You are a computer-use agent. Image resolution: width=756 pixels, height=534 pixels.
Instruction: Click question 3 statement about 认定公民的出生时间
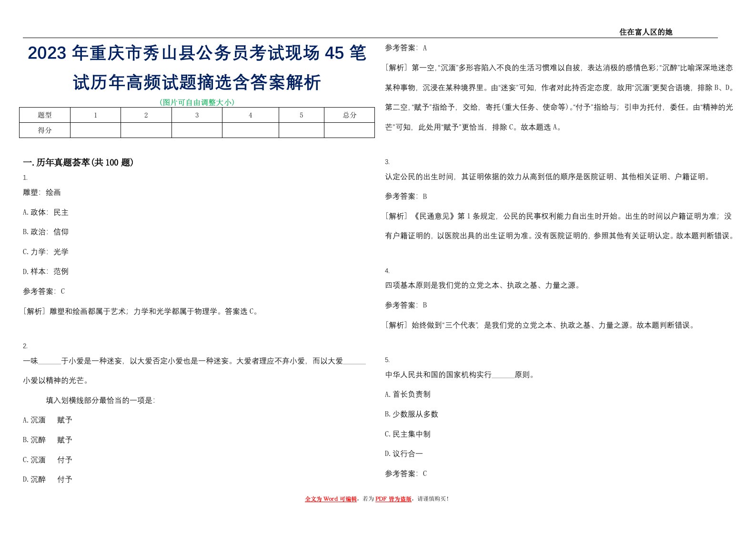coord(548,177)
